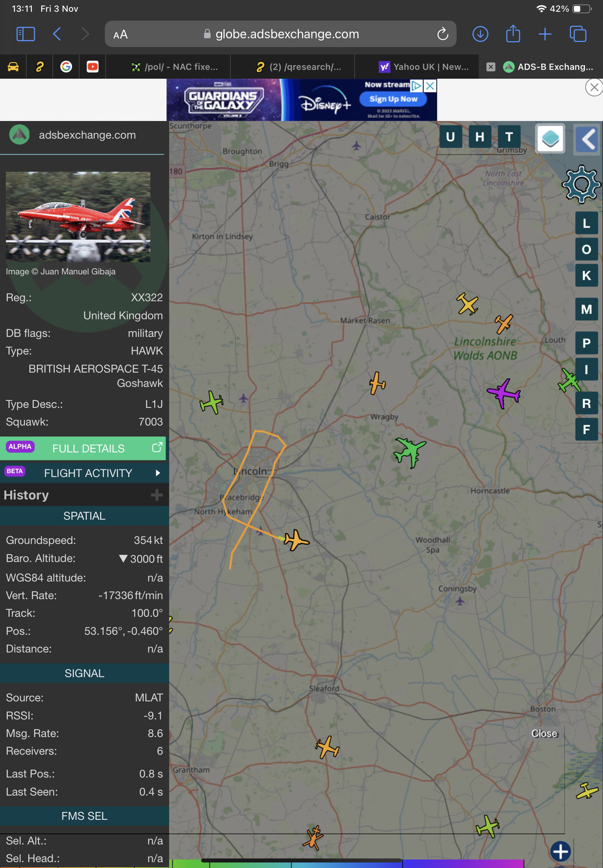Add a new Safari tab
This screenshot has width=603, height=868.
(545, 34)
